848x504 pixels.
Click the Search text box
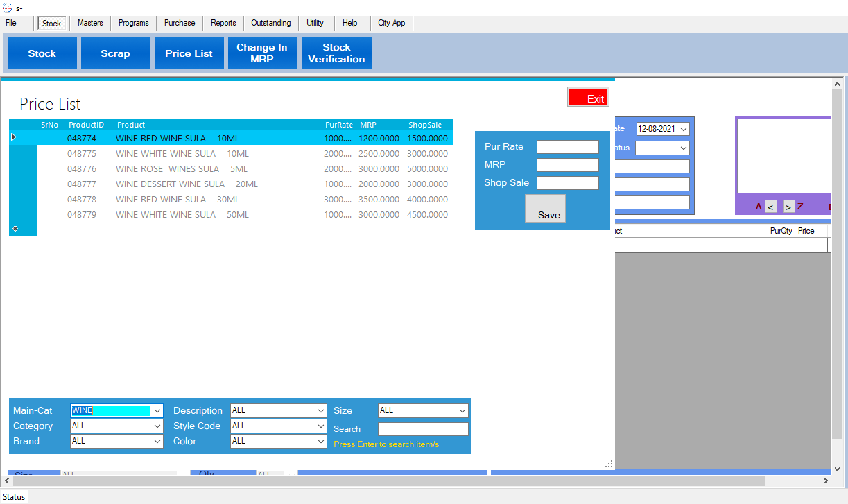pyautogui.click(x=423, y=429)
